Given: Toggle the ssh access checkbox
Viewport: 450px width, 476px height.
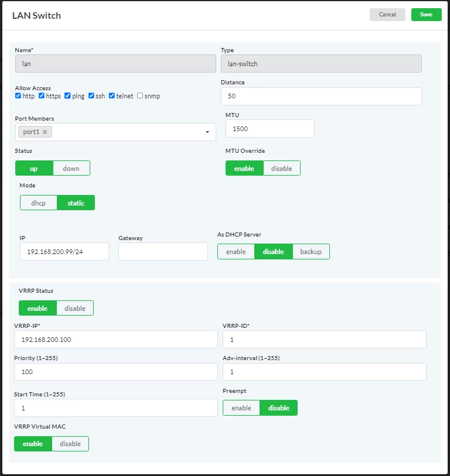Looking at the screenshot, I should 91,96.
